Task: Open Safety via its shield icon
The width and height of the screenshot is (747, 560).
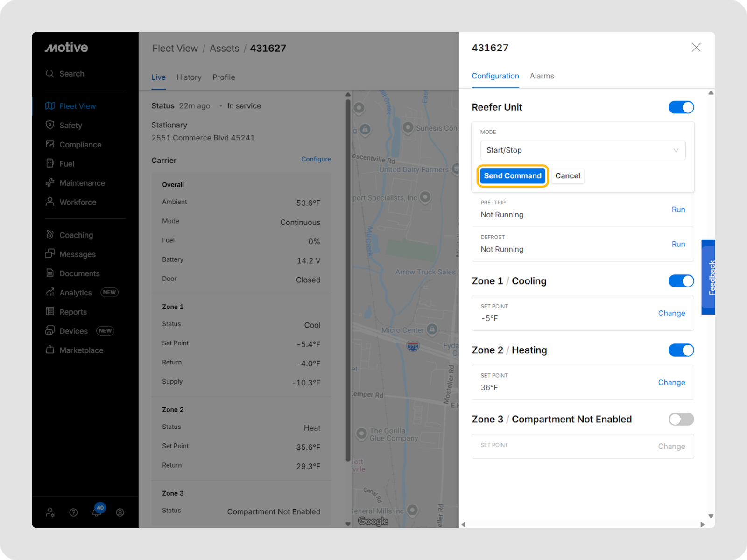Action: click(50, 125)
